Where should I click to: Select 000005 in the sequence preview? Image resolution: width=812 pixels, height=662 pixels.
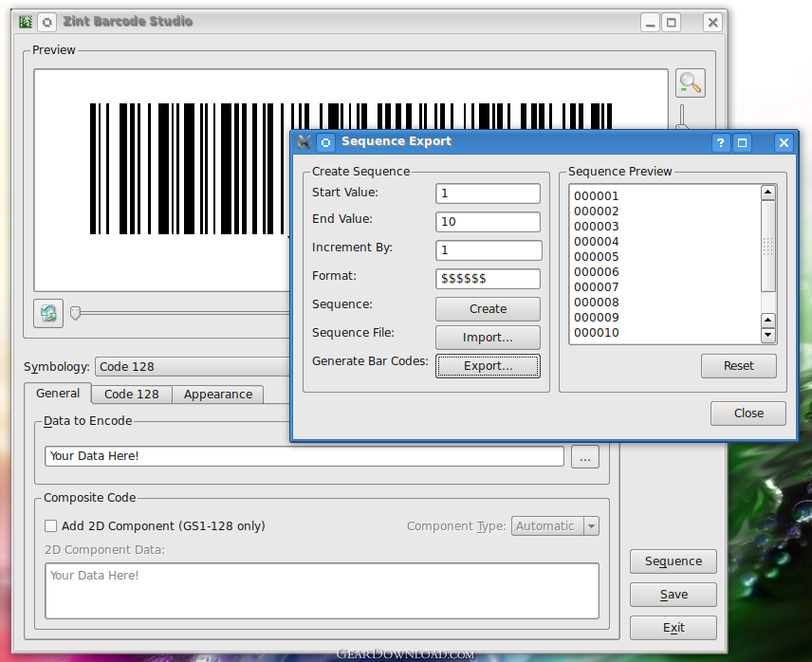click(596, 257)
